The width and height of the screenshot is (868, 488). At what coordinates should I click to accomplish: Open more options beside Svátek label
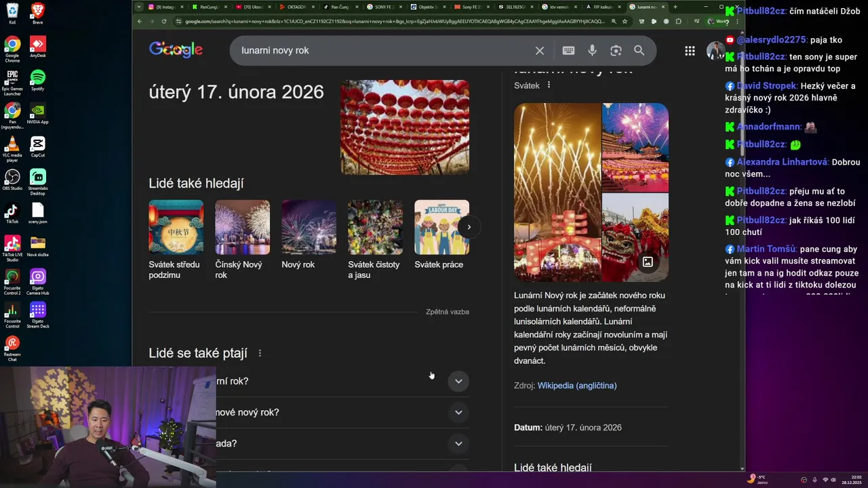[x=549, y=85]
